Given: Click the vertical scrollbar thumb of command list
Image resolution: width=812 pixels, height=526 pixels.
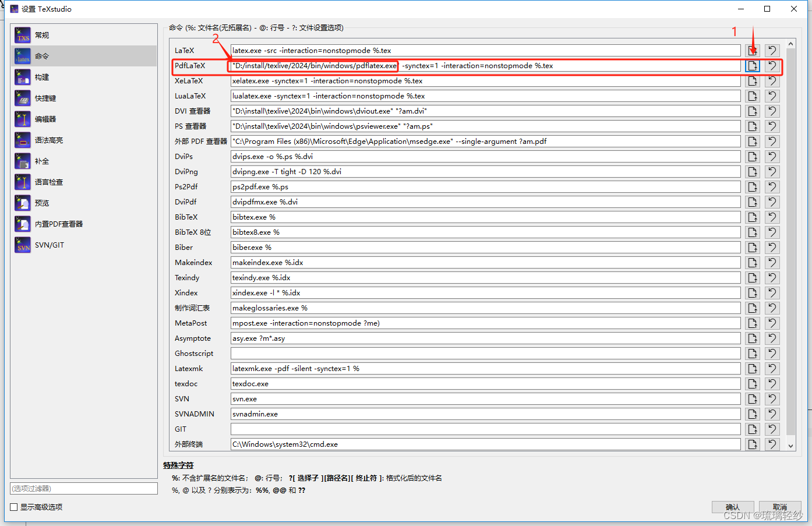Looking at the screenshot, I should (790, 242).
